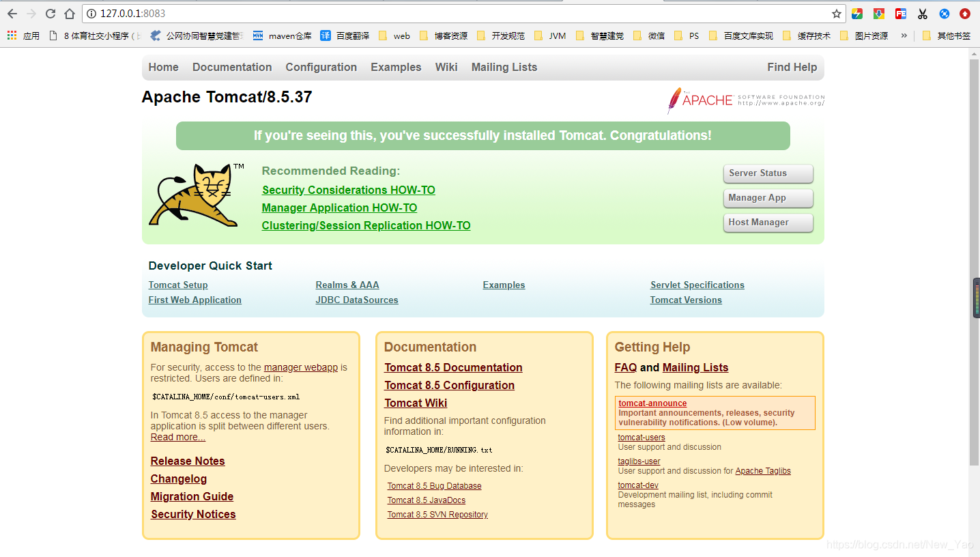The height and width of the screenshot is (557, 980).
Task: Click the red circle up-arrow extension icon
Action: [965, 14]
